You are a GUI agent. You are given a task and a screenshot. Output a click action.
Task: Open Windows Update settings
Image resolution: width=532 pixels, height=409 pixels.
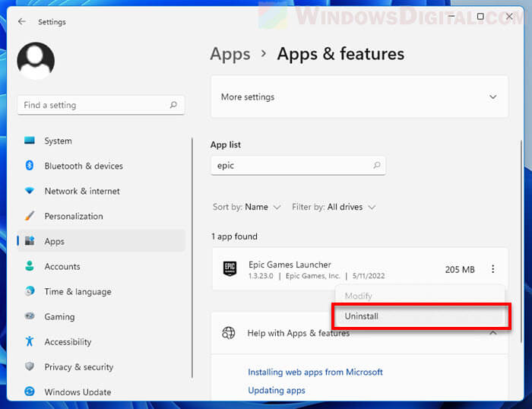tap(101, 392)
